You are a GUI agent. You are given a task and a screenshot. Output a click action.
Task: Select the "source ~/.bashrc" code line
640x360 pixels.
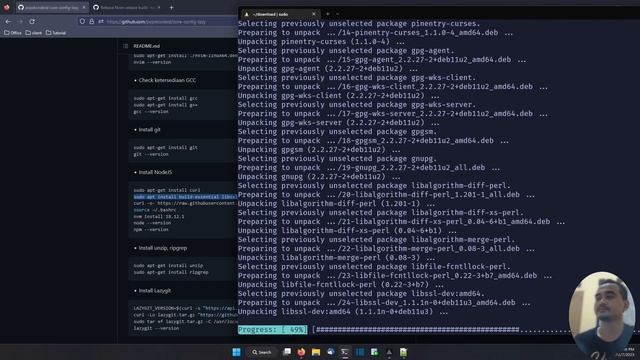tap(155, 210)
